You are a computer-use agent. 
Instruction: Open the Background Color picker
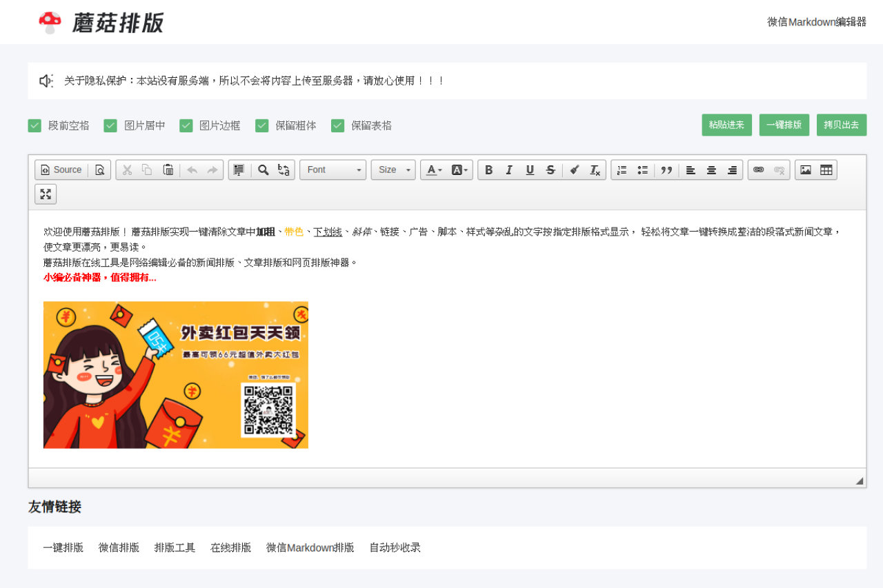(x=459, y=170)
